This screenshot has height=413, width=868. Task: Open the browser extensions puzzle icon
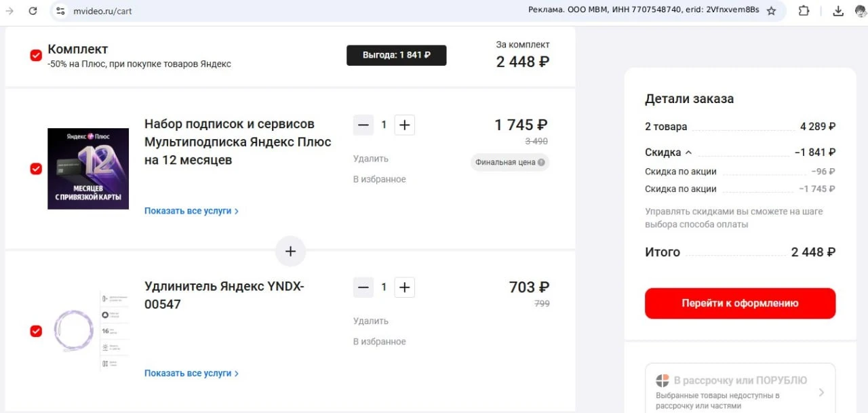click(804, 11)
